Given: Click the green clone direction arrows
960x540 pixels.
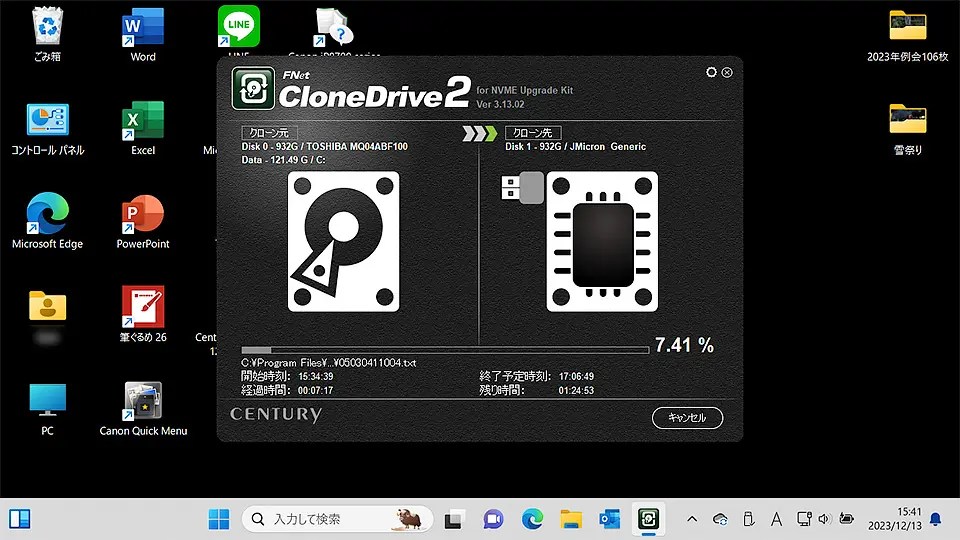Looking at the screenshot, I should (x=479, y=133).
